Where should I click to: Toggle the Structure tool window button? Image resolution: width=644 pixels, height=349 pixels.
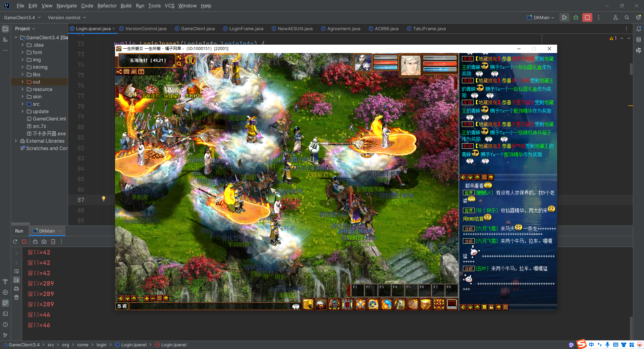[x=5, y=40]
